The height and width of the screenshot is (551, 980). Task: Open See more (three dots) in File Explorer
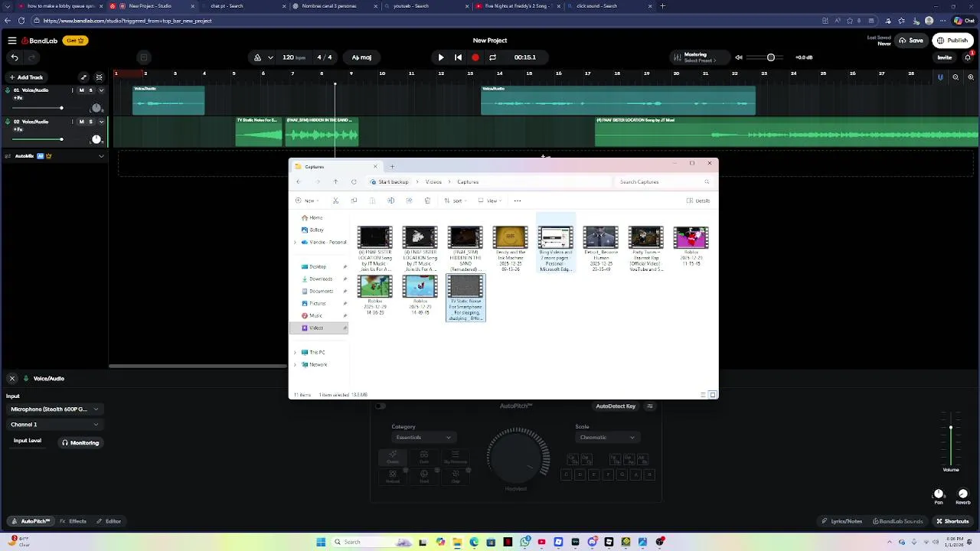[x=518, y=201]
